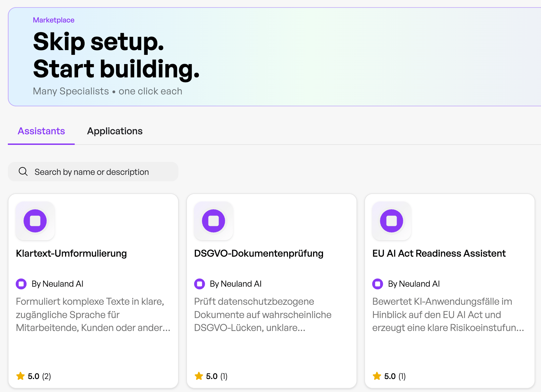Screen dimensions: 541x392
Task: Click small Neuland AI badge on Klartext card
Action: pos(21,284)
